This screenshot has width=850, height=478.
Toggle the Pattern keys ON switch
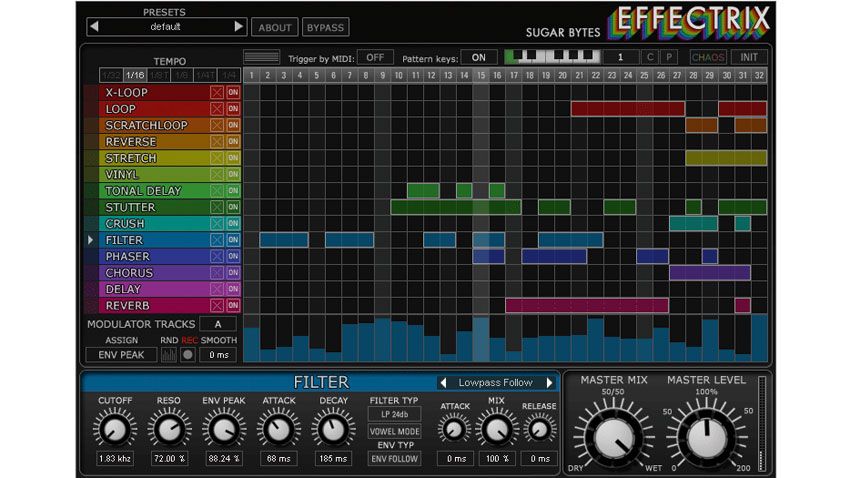pos(479,57)
